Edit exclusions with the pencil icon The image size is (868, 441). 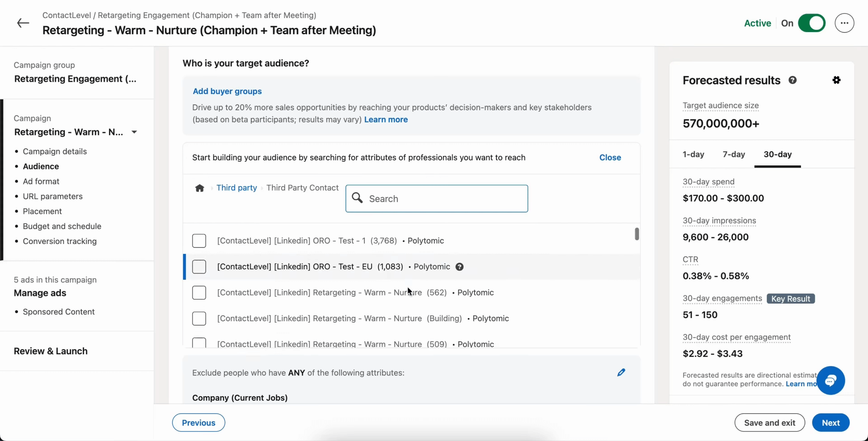[x=621, y=372]
